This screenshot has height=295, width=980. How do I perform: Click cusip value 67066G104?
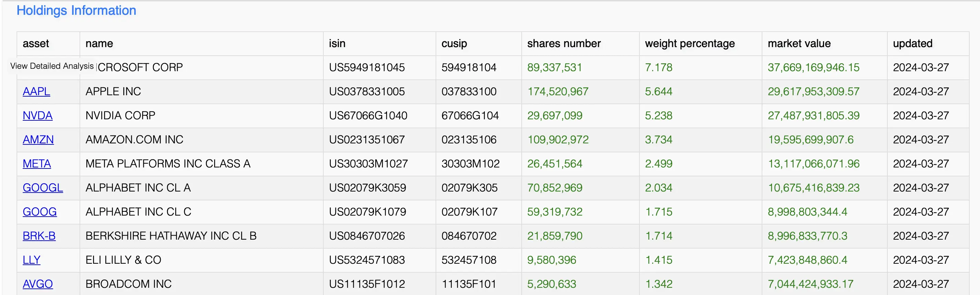tap(470, 116)
